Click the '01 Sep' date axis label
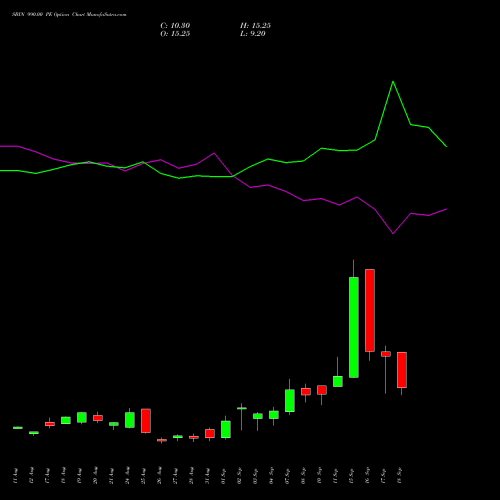500x500 pixels. tap(223, 476)
